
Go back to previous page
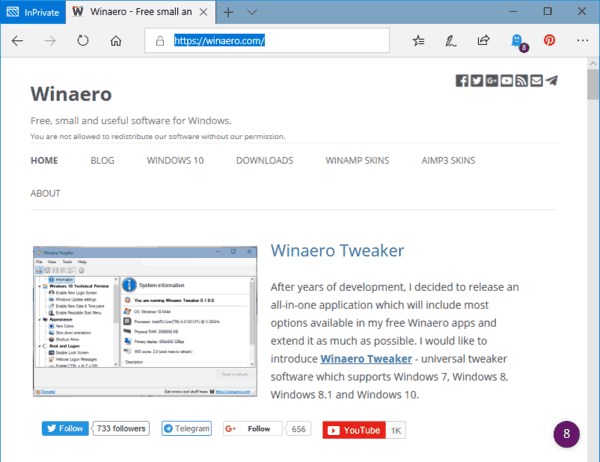[x=17, y=41]
